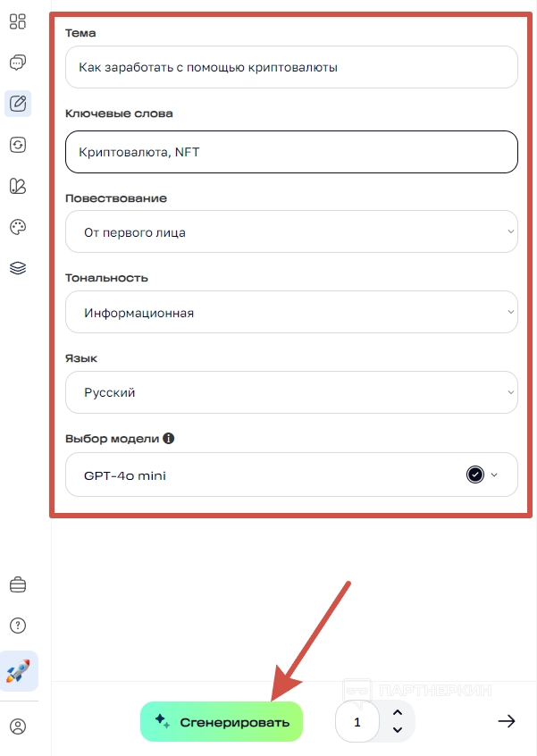Screen dimensions: 537x756
Task: Open the question mark help icon
Action: (18, 626)
